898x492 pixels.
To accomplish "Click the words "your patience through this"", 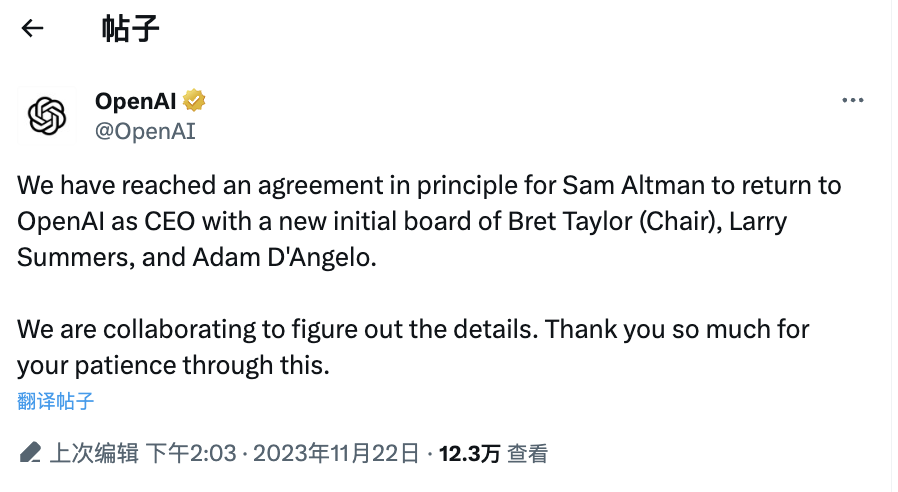I will coord(172,365).
